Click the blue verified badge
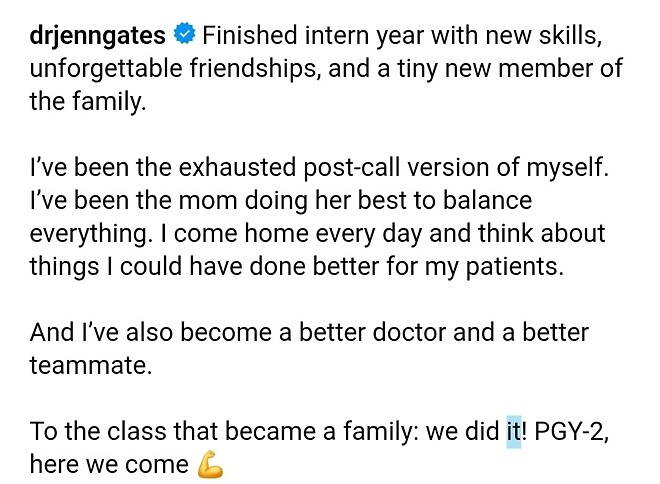The image size is (660, 484). click(x=184, y=37)
